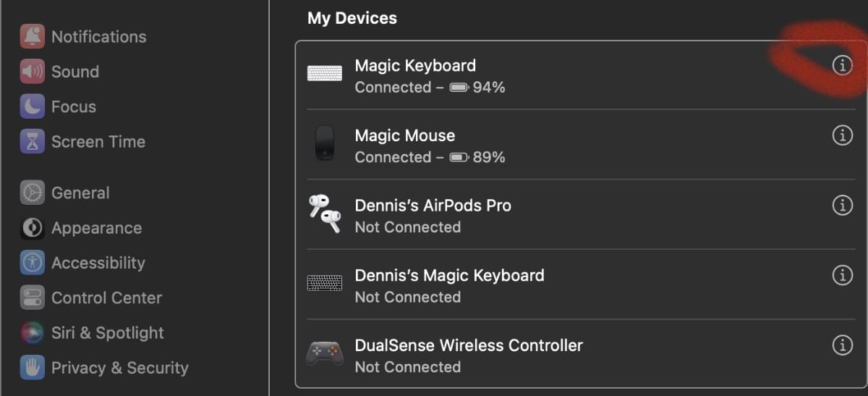The width and height of the screenshot is (868, 396).
Task: Select Dennis's Magic Keyboard device name
Action: (x=449, y=276)
